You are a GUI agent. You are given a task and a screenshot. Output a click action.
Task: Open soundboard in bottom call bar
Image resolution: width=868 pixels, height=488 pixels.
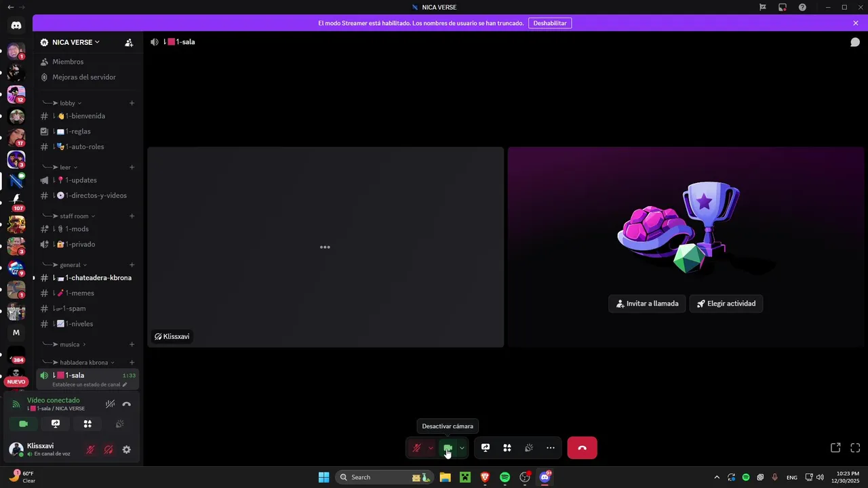(x=529, y=448)
